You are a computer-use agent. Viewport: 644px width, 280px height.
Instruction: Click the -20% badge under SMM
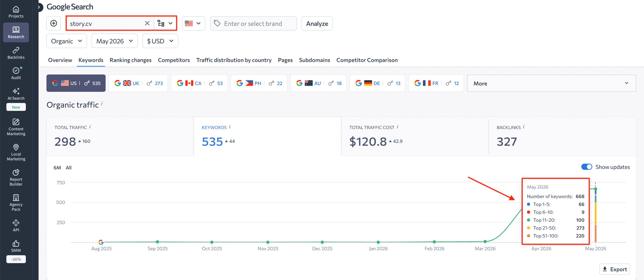(16, 259)
